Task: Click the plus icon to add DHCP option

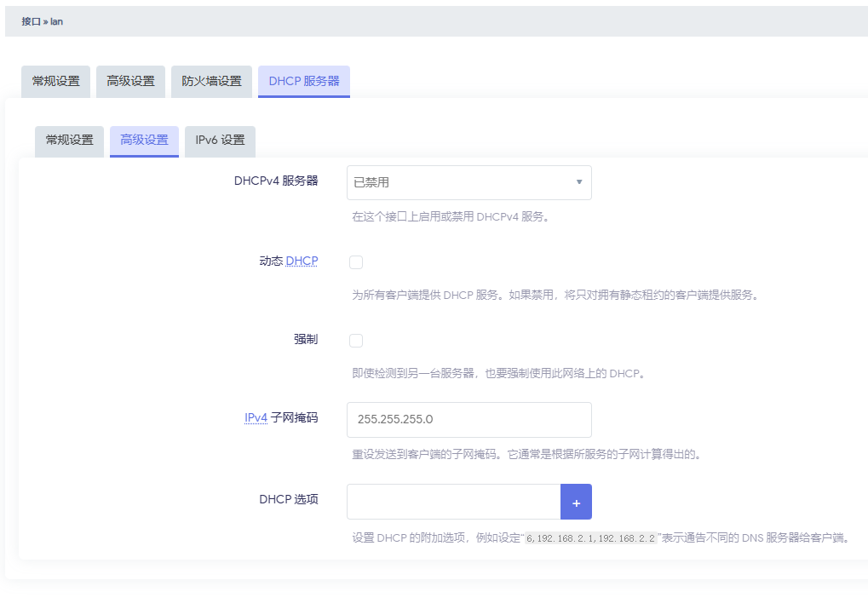Action: (x=576, y=503)
